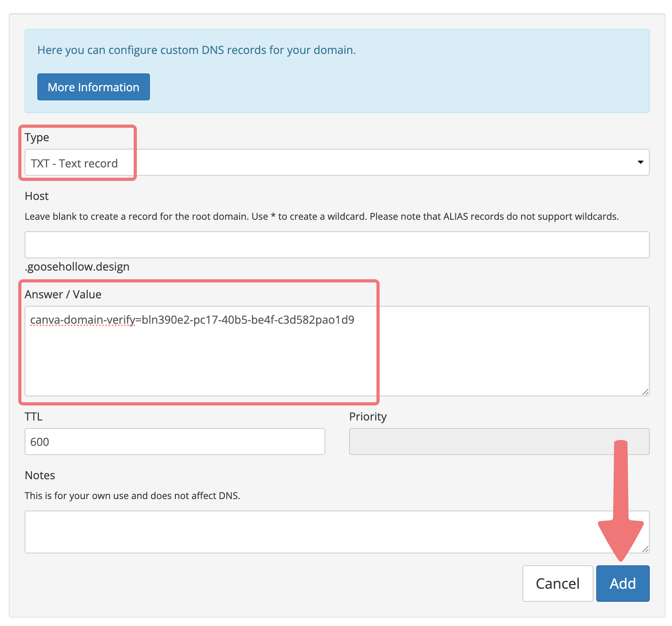Click into the Answer / Value textarea
This screenshot has height=626, width=672.
click(337, 351)
